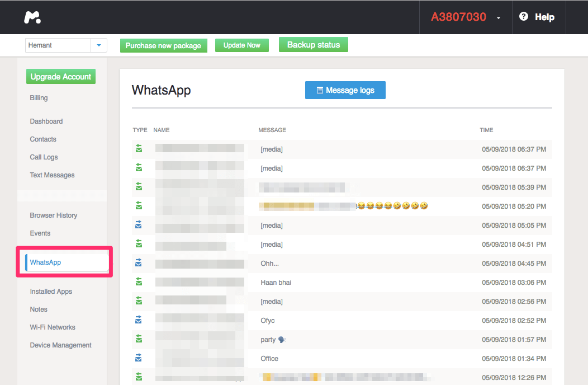Click type icon for Haan bhai message
This screenshot has height=385, width=588.
[139, 281]
